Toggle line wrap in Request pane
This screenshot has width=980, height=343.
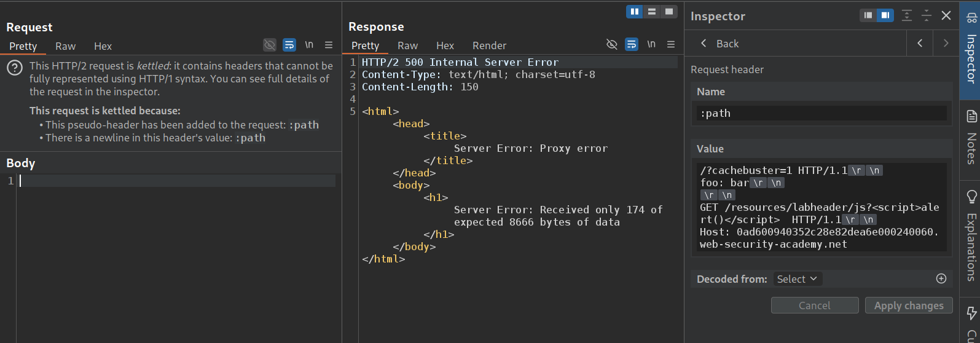click(289, 45)
